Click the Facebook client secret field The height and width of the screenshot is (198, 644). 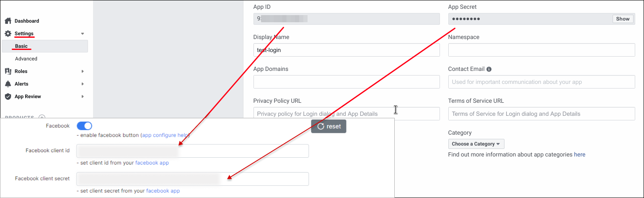[192, 179]
